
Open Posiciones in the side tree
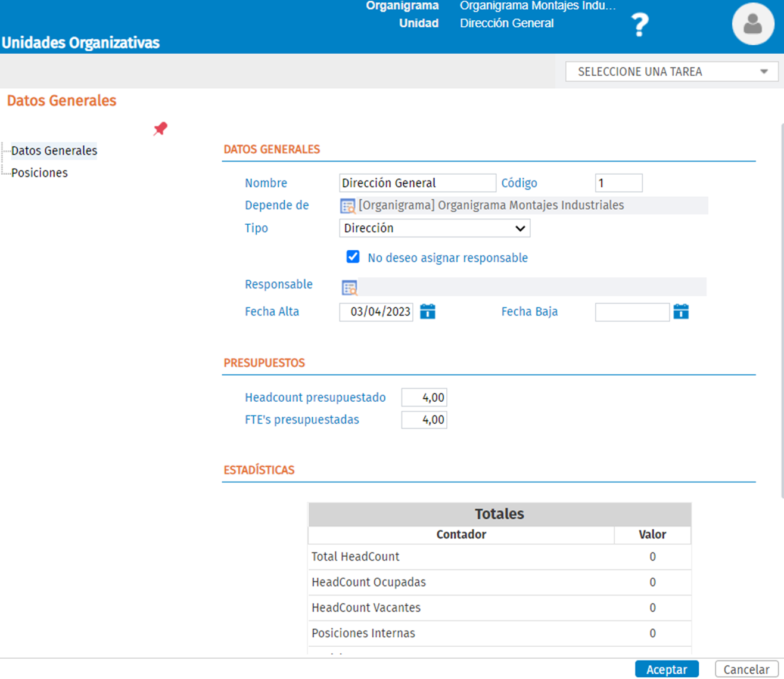pyautogui.click(x=39, y=173)
